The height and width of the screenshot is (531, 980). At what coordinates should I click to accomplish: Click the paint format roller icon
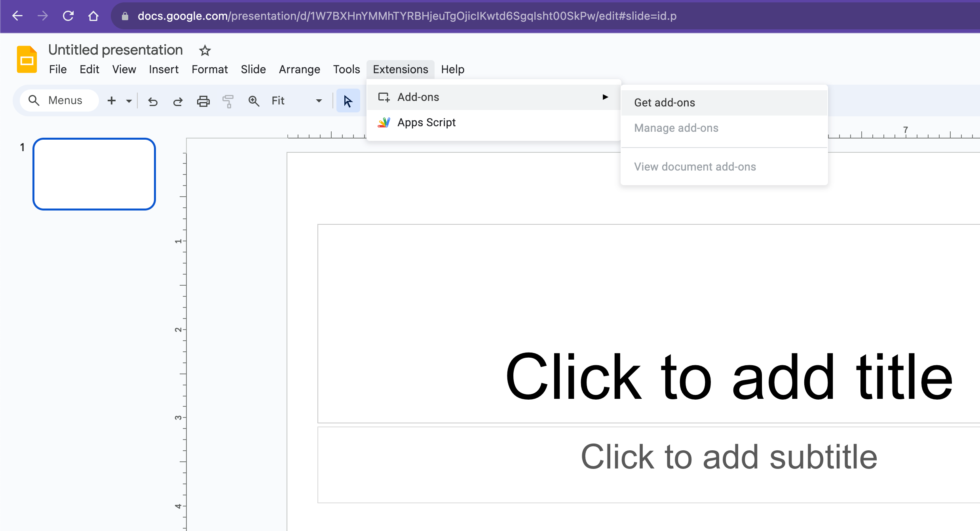228,101
